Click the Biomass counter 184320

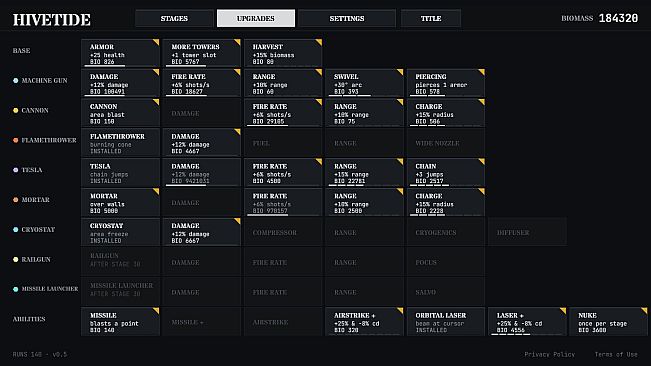click(618, 18)
